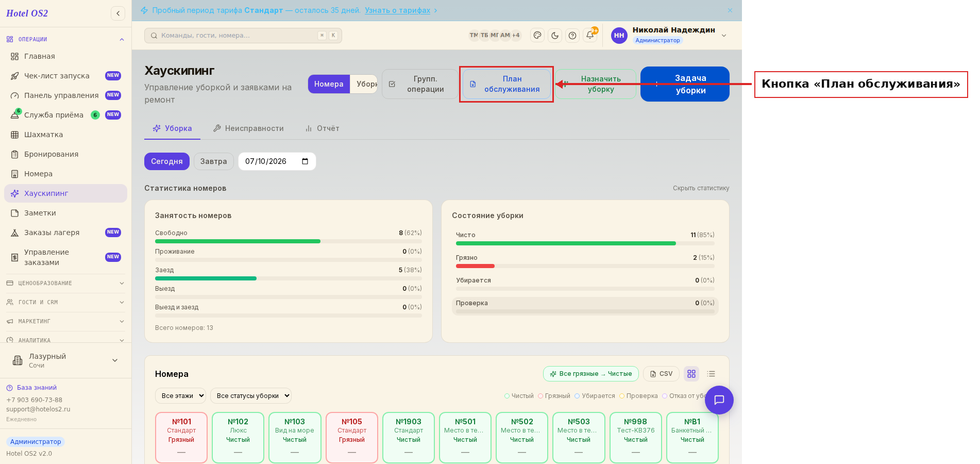Viewport: 980px width, 464px height.
Task: Open the help question mark icon
Action: [x=572, y=36]
